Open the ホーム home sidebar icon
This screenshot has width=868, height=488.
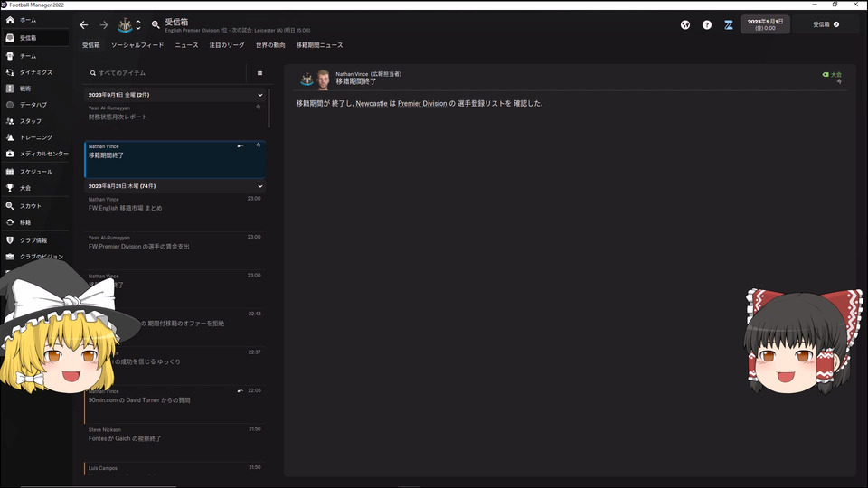coord(10,20)
